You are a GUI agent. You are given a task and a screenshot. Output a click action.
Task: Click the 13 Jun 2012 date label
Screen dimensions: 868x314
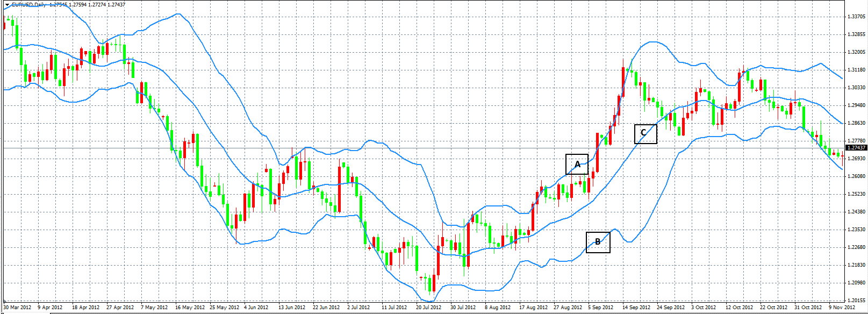(x=291, y=308)
